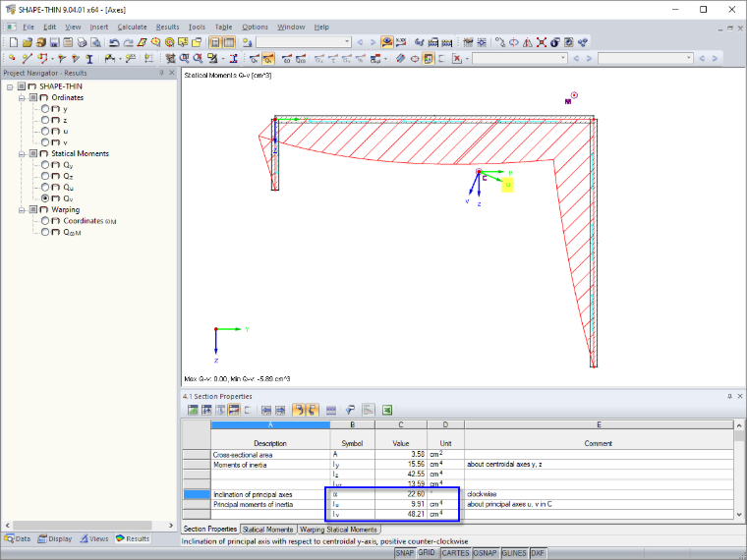This screenshot has height=560, width=747.
Task: Click the Print icon in the toolbar
Action: click(82, 42)
